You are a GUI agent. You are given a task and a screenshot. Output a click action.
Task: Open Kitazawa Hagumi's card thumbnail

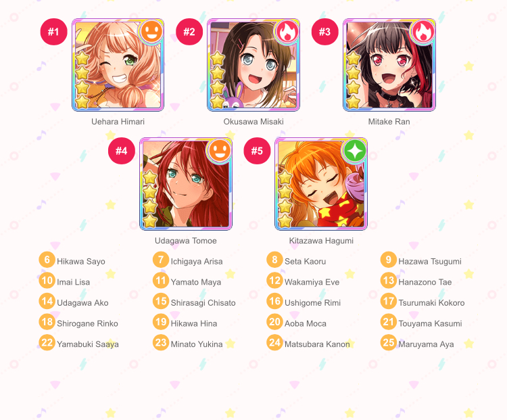coord(321,184)
